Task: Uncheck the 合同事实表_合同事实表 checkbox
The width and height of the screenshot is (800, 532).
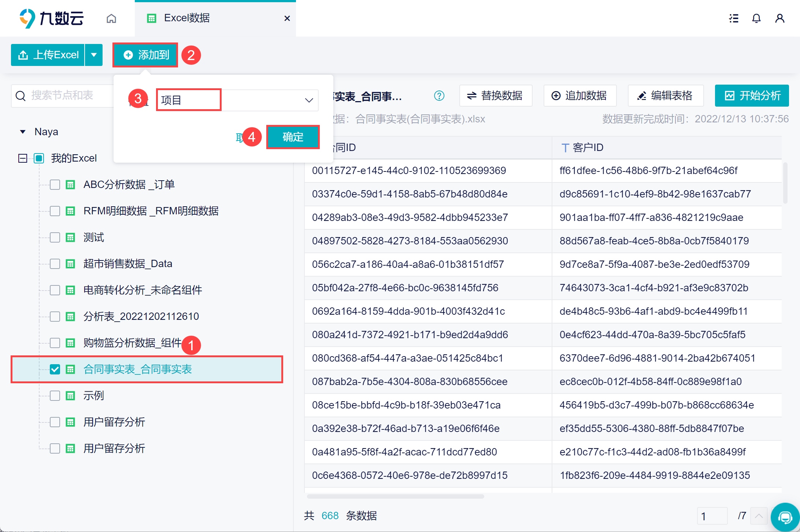Action: 55,369
